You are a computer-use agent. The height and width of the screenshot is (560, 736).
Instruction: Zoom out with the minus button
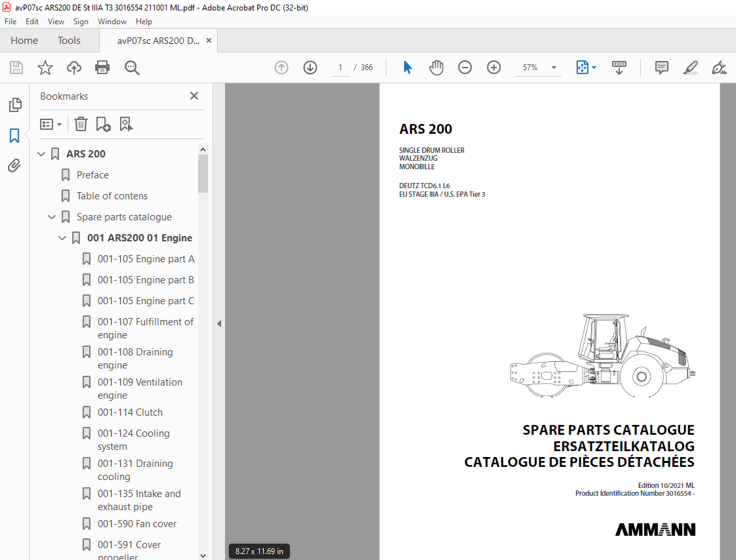point(464,68)
